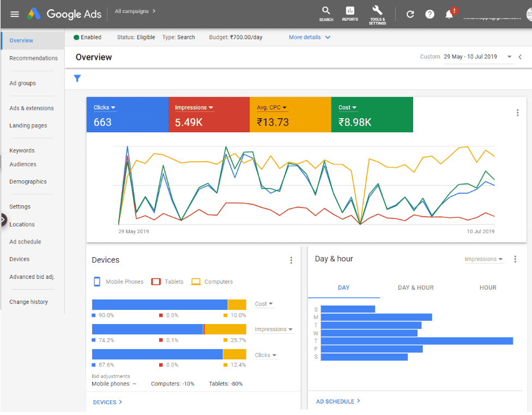
Task: Click Thursday impressions bar
Action: coord(416,341)
